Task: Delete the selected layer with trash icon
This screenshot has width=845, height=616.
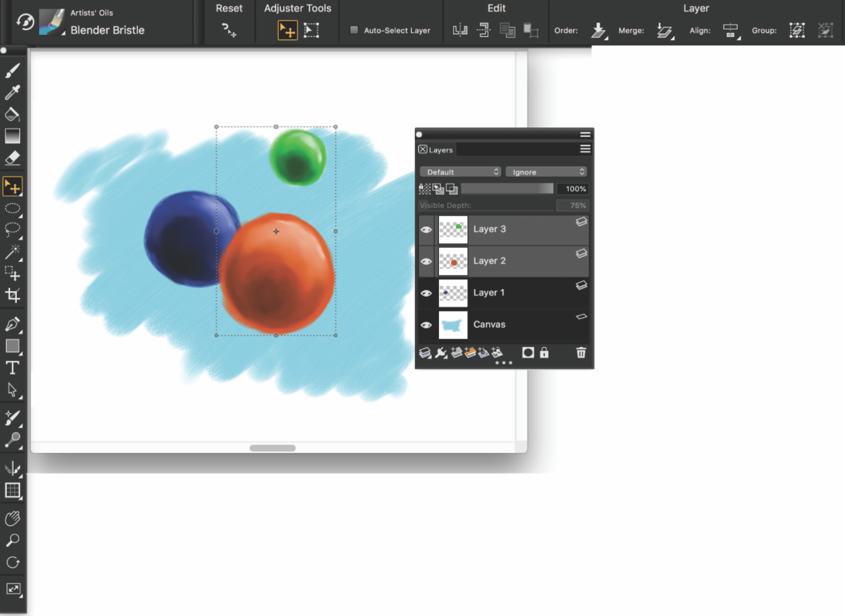Action: (x=581, y=353)
